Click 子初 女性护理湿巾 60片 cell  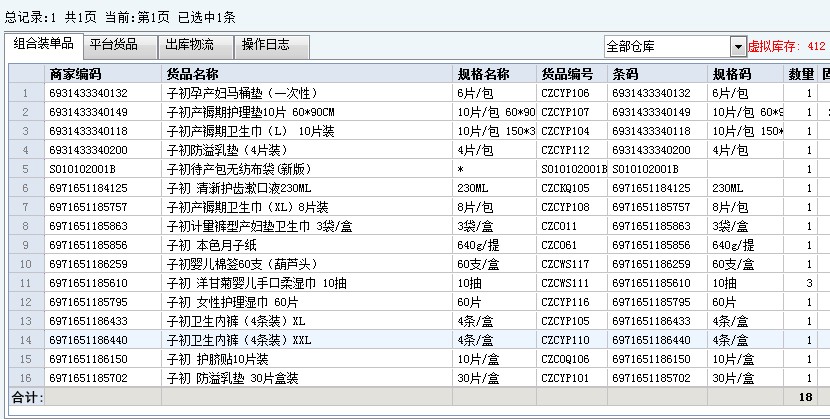(306, 302)
